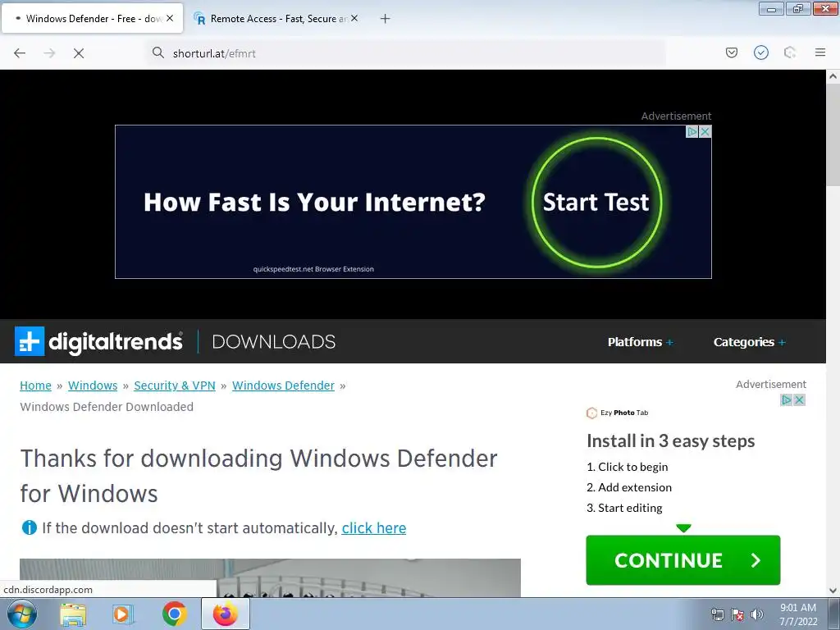Close the Windows Defender tab
840x630 pixels.
[x=170, y=18]
